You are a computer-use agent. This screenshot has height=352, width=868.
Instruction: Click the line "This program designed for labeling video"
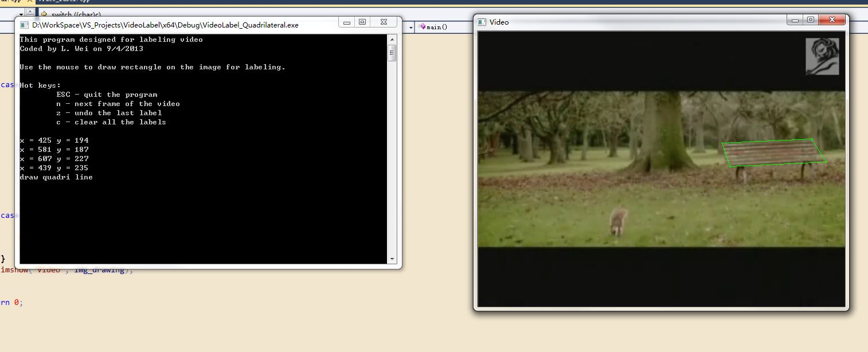coord(111,40)
